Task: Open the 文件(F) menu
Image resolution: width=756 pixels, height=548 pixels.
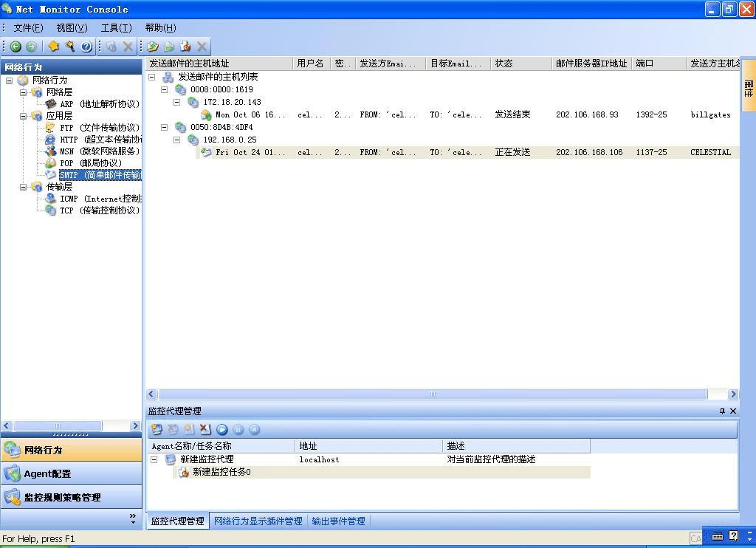Action: (29, 28)
